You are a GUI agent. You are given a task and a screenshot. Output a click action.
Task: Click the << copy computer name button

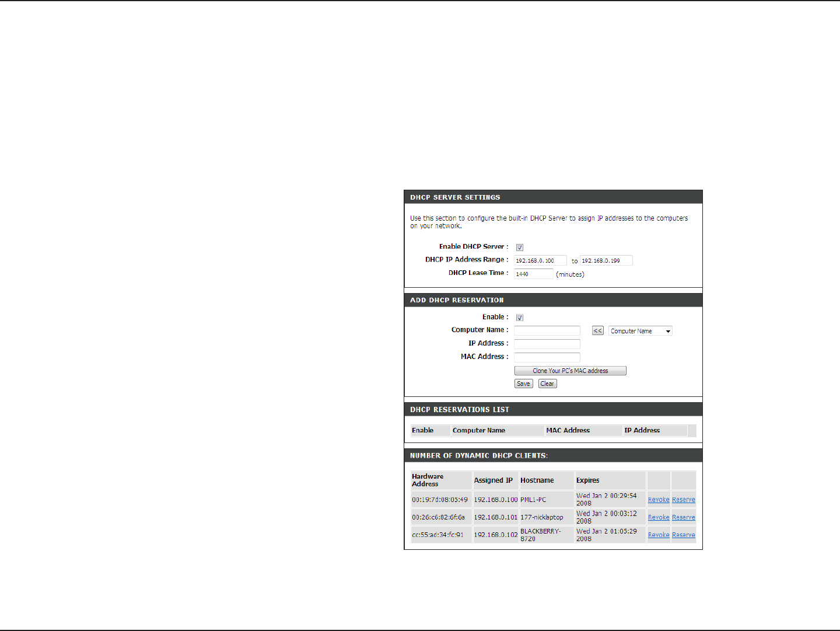coord(598,331)
